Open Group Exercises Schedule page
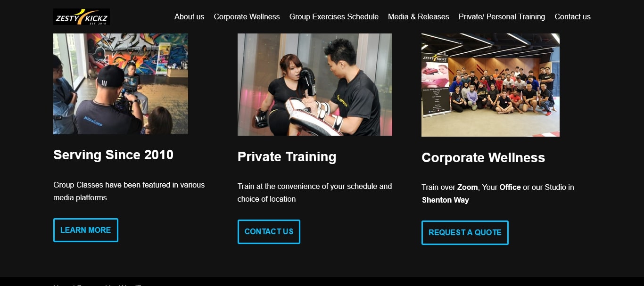The width and height of the screenshot is (644, 286). tap(334, 16)
